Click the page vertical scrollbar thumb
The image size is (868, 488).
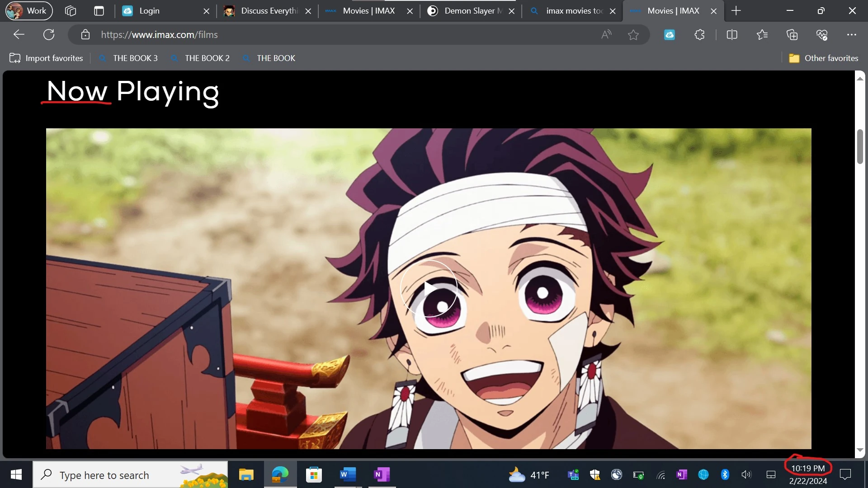click(x=860, y=147)
